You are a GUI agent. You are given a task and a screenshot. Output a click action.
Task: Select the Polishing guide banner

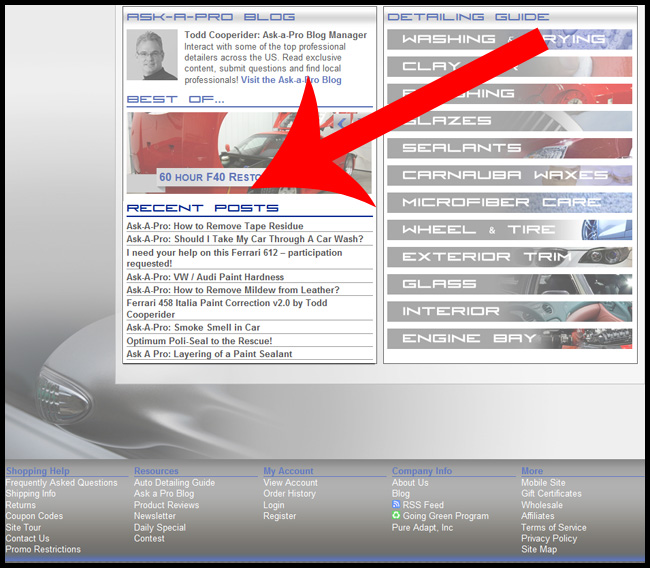point(509,94)
